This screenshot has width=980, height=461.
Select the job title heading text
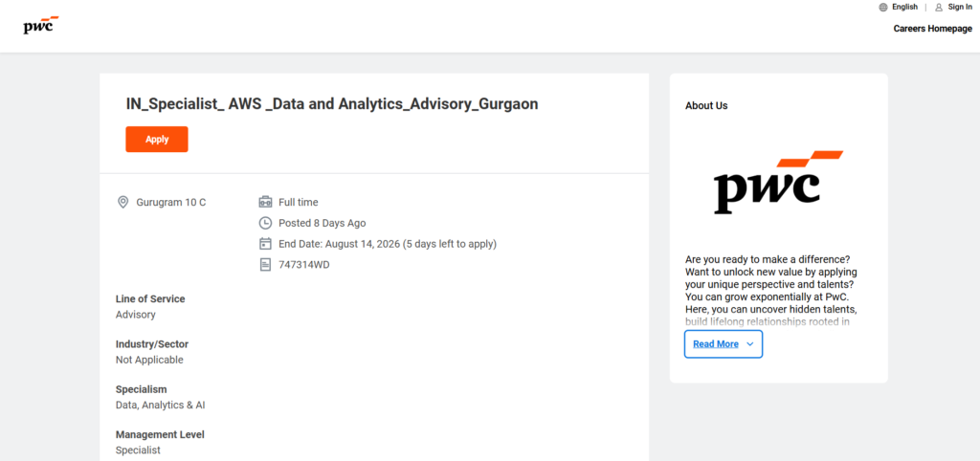click(332, 104)
